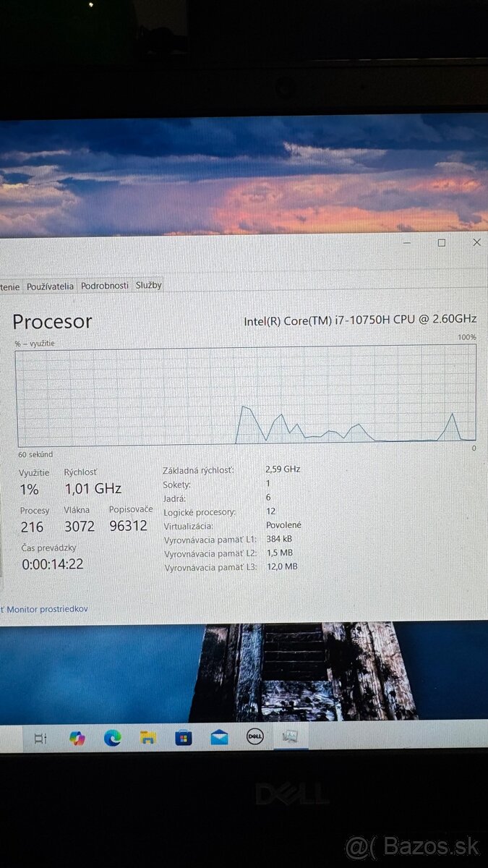Click the Procesor heading

pyautogui.click(x=53, y=322)
